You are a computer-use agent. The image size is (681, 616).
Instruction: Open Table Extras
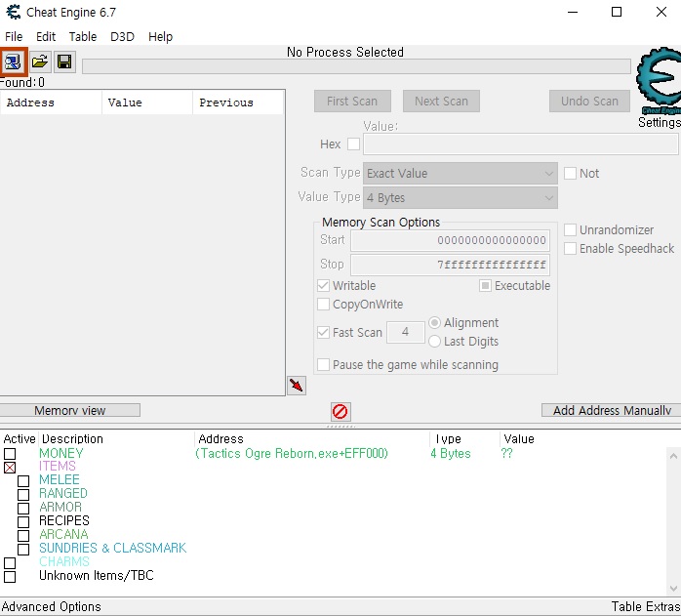click(x=645, y=606)
